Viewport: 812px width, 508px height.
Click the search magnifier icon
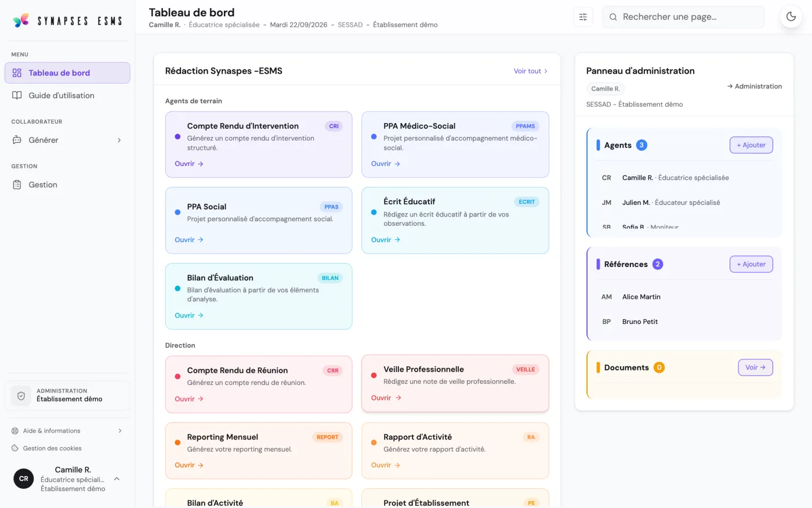pos(613,17)
